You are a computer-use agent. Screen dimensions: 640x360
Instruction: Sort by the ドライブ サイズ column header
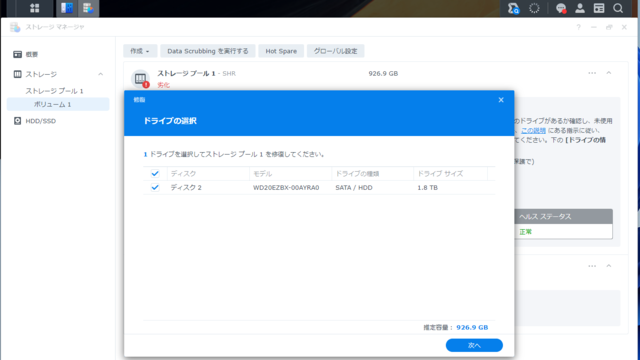click(451, 173)
